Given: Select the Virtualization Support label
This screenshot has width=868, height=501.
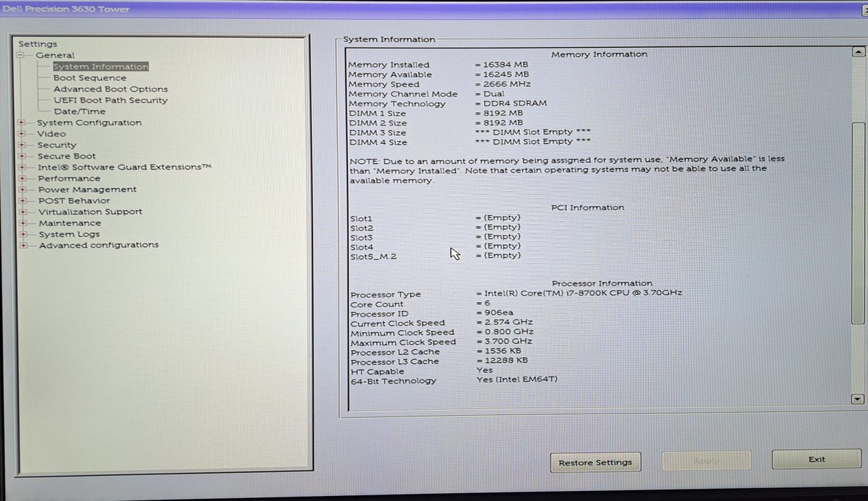Looking at the screenshot, I should coord(90,212).
